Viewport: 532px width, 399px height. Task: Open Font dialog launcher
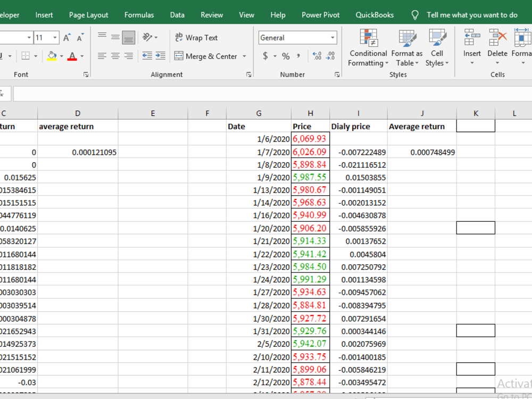[86, 74]
